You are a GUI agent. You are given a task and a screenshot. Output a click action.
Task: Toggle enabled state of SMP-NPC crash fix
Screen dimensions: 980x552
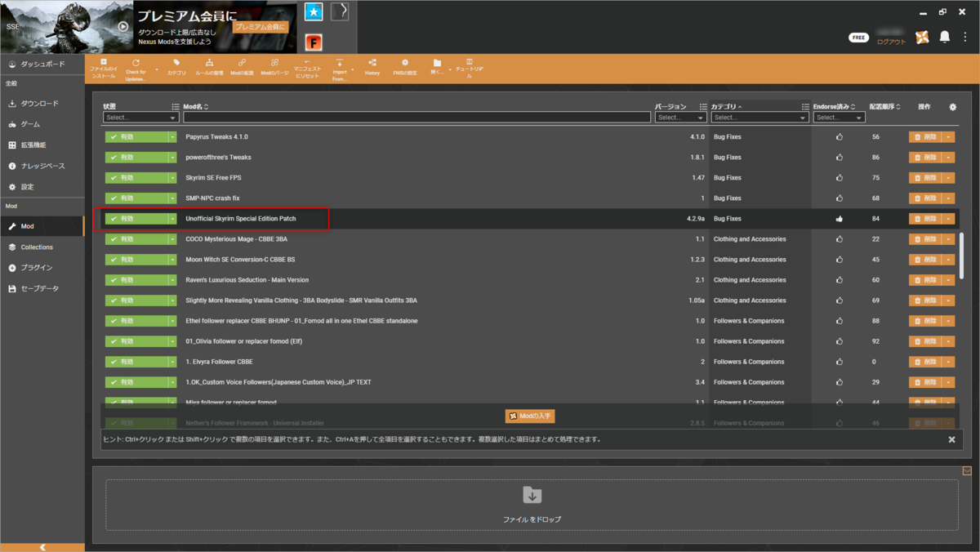pyautogui.click(x=136, y=198)
